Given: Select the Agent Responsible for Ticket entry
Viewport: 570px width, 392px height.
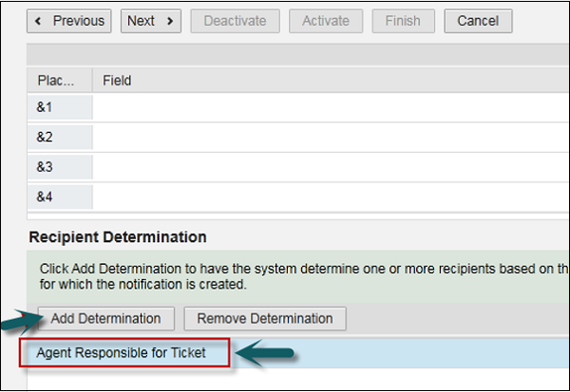Looking at the screenshot, I should (121, 354).
